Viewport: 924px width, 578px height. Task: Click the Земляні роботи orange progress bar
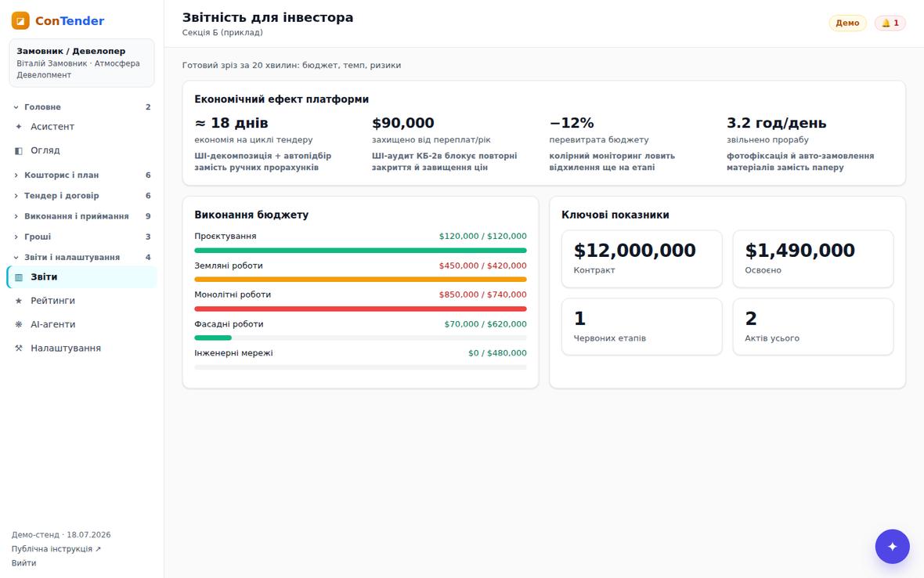click(361, 280)
